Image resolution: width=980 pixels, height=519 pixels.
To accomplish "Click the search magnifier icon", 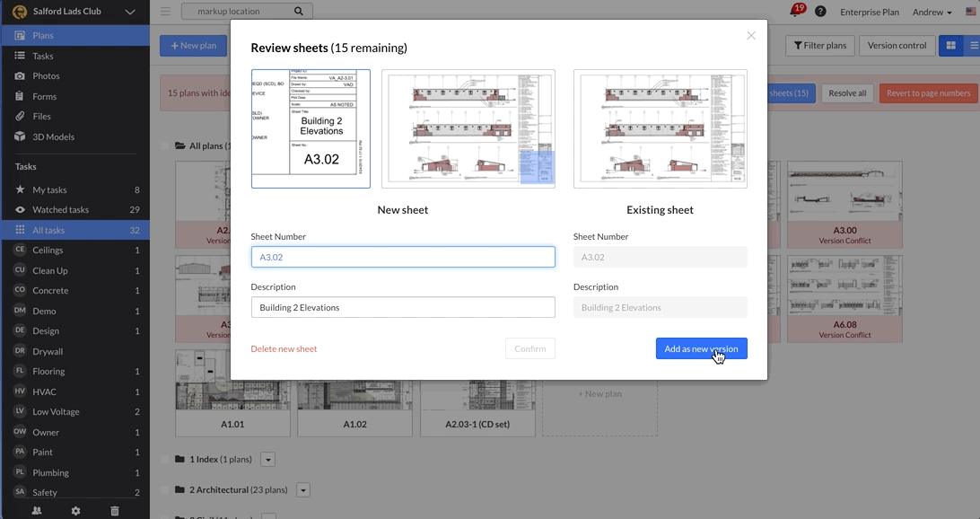I will click(299, 12).
